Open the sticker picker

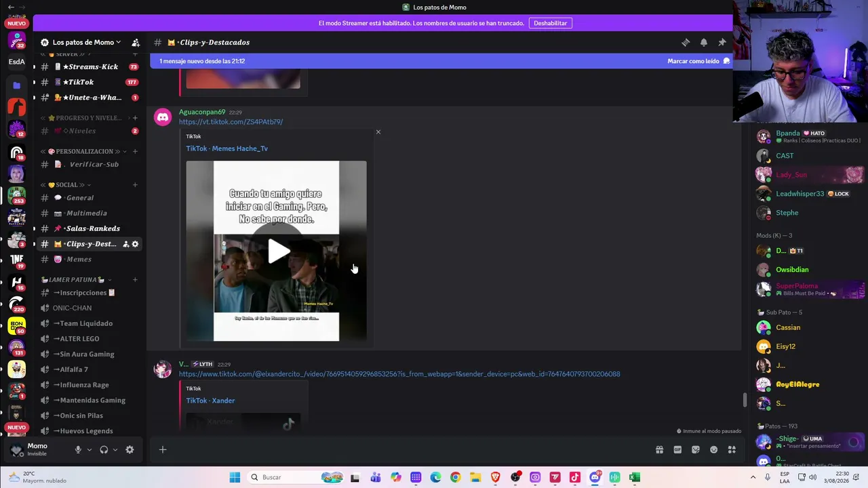696,449
